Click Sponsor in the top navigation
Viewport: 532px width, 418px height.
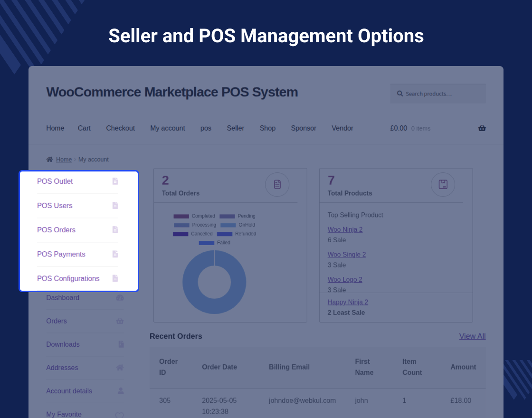pyautogui.click(x=304, y=128)
